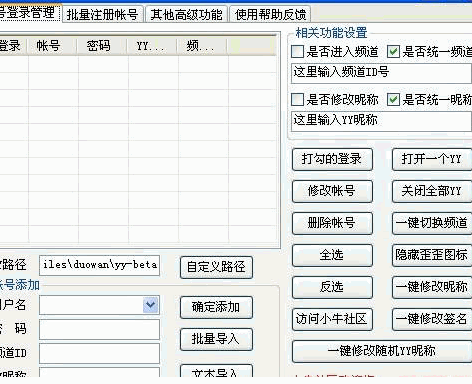Screen dimensions: 472x384
Task: Expand the username dropdown arrow
Action: coord(150,305)
